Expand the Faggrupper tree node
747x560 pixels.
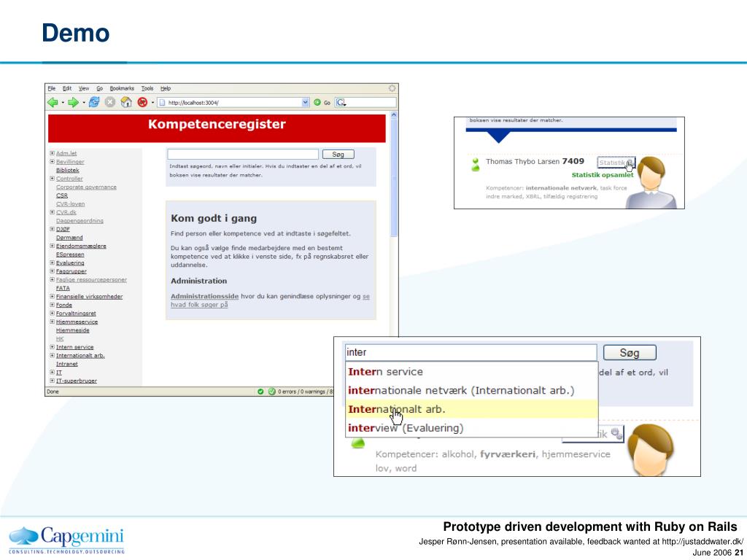[x=53, y=271]
